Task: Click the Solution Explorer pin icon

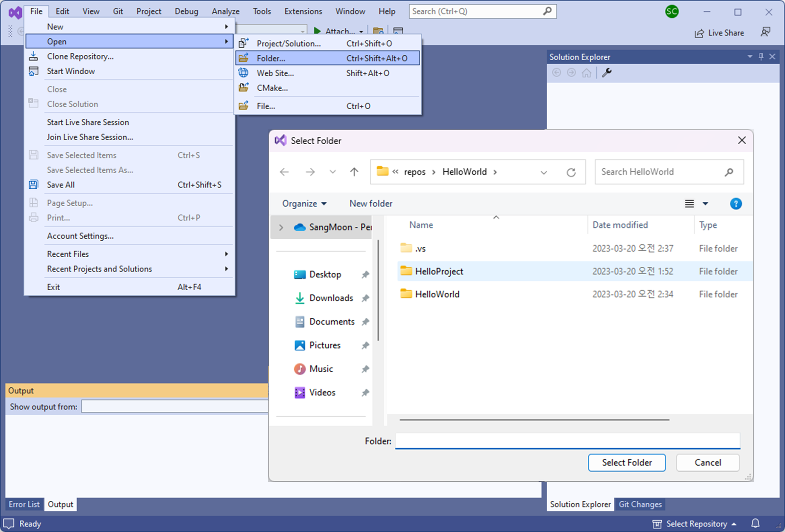Action: pyautogui.click(x=761, y=57)
